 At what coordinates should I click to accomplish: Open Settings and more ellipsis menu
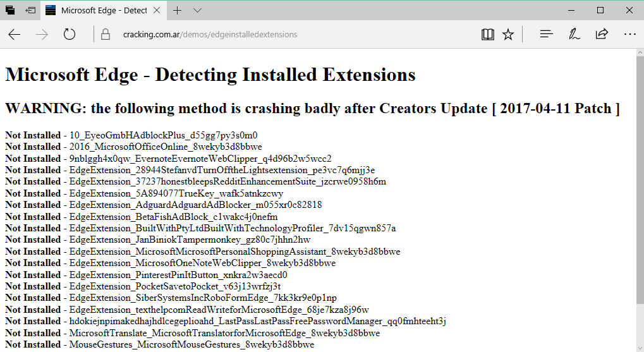coord(629,35)
